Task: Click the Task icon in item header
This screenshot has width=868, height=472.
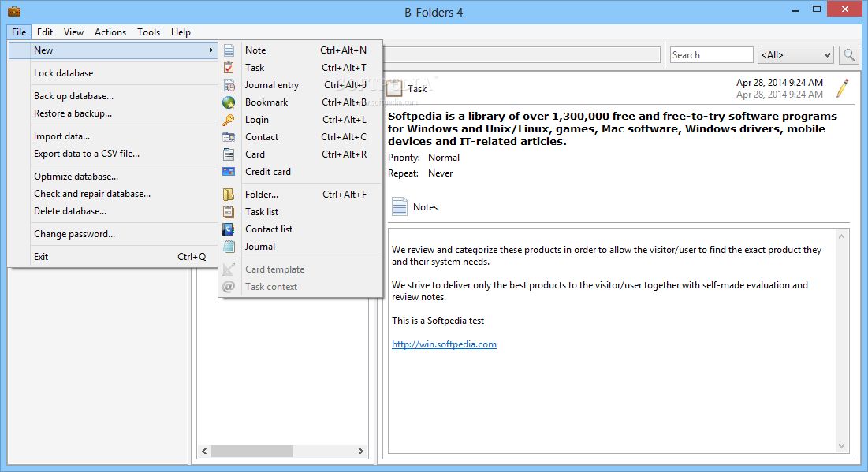Action: click(394, 88)
